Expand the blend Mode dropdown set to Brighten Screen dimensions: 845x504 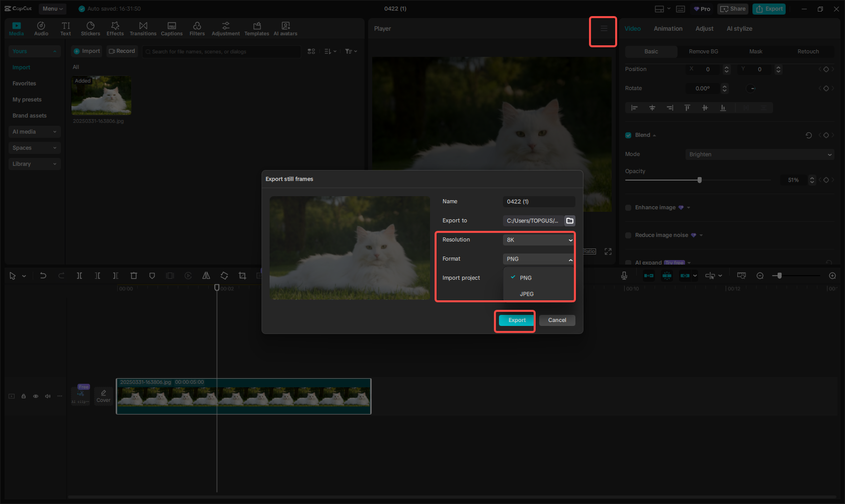(759, 154)
